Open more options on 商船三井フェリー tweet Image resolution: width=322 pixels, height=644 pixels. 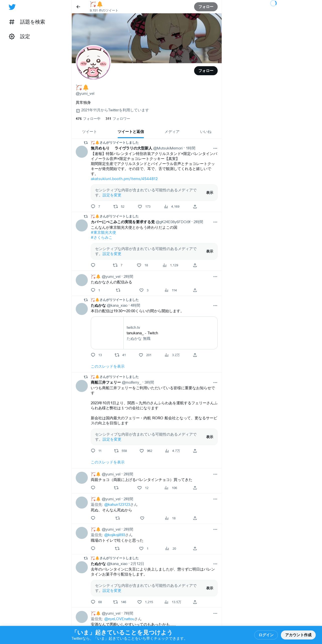tap(215, 383)
